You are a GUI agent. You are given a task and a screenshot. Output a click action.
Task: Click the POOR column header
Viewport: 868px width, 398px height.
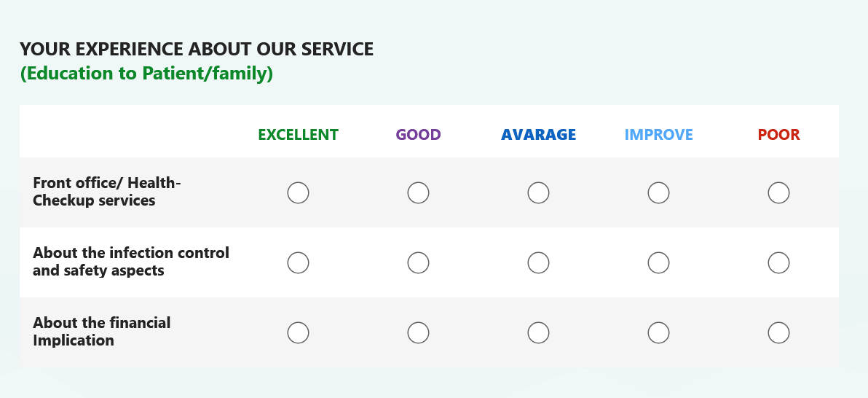(x=778, y=135)
